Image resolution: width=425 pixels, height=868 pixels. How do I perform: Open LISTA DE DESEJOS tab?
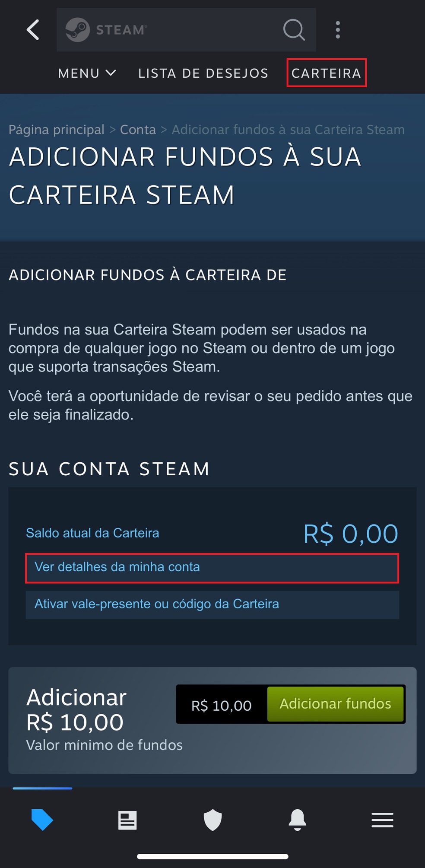point(203,73)
